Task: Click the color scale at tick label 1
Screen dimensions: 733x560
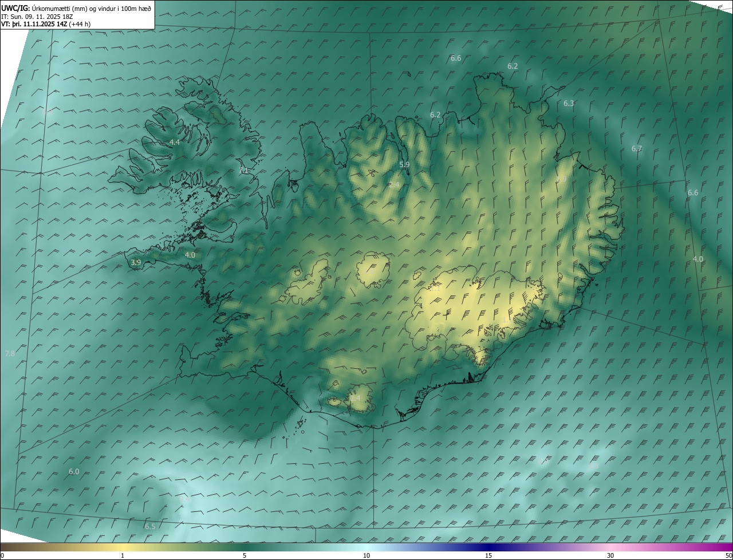Action: (x=123, y=556)
